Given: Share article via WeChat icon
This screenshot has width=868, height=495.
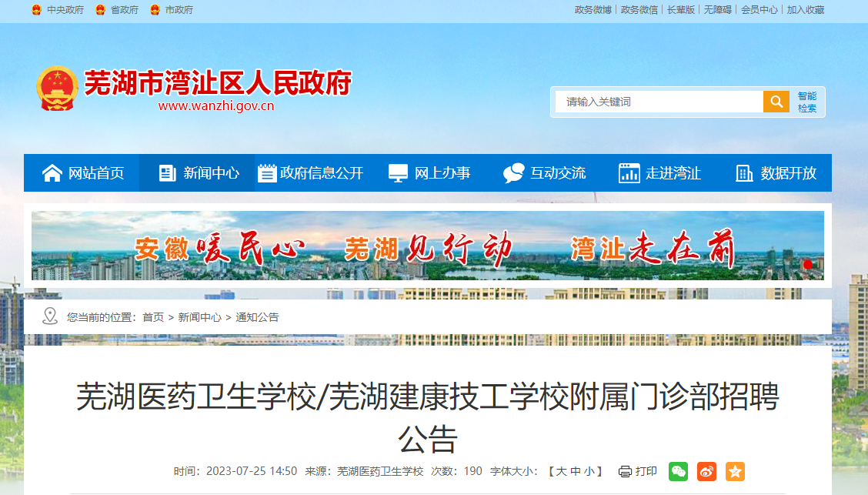Looking at the screenshot, I should (678, 471).
